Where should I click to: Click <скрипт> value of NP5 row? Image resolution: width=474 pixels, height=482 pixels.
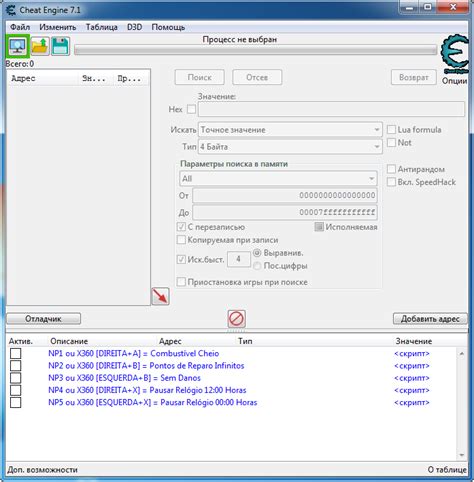[412, 402]
